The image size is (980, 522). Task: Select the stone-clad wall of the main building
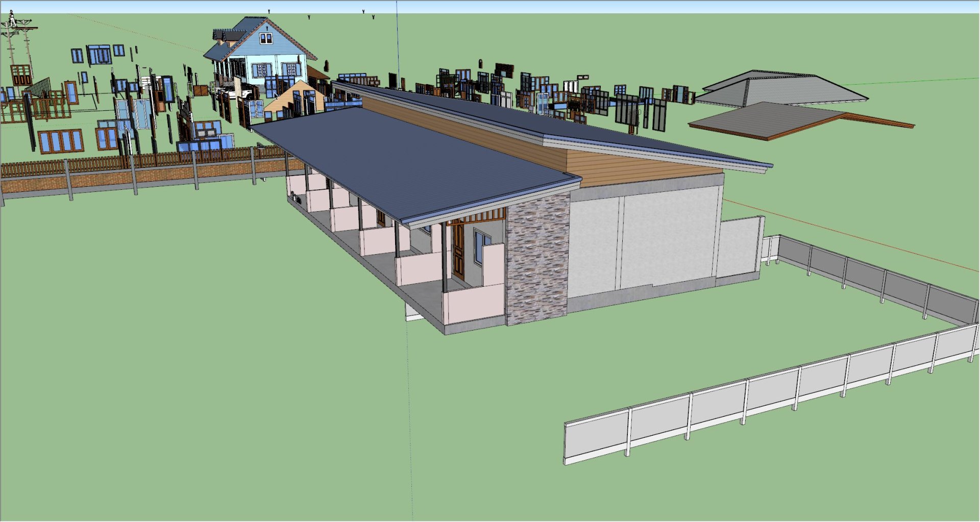click(x=537, y=259)
